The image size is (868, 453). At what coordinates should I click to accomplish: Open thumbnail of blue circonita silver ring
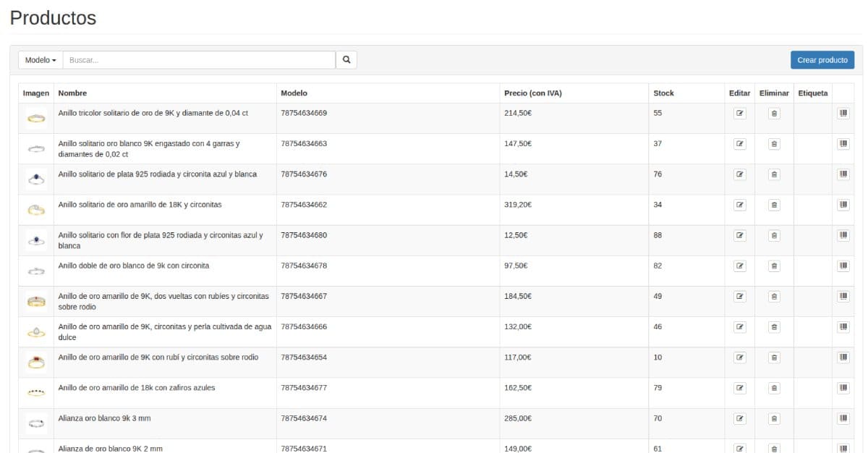point(36,178)
